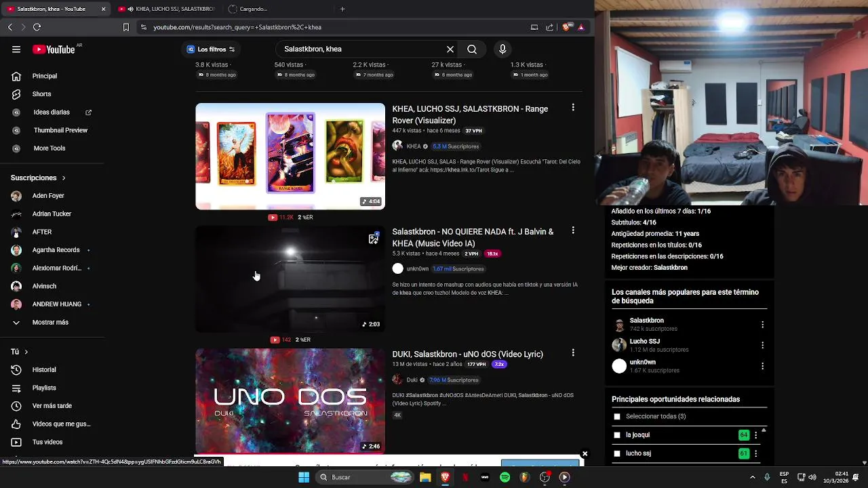Open the UNO DOS galaxy thumbnail

290,401
